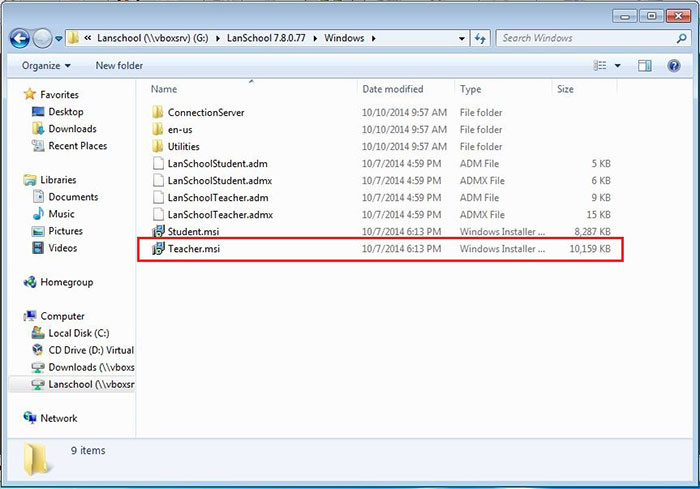Click the Local Disk (C:) drive icon
The width and height of the screenshot is (700, 489).
[x=38, y=333]
